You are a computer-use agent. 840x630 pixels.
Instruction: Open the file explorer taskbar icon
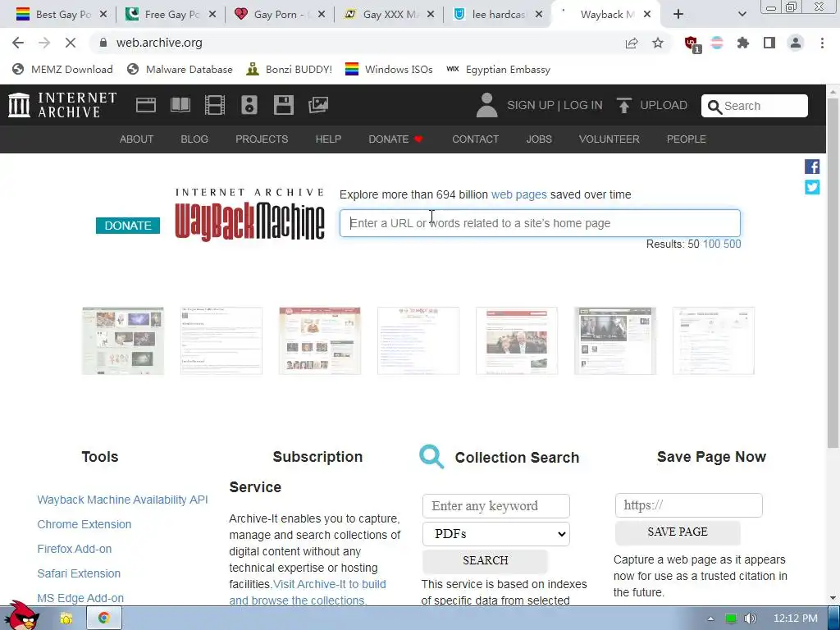[x=66, y=619]
